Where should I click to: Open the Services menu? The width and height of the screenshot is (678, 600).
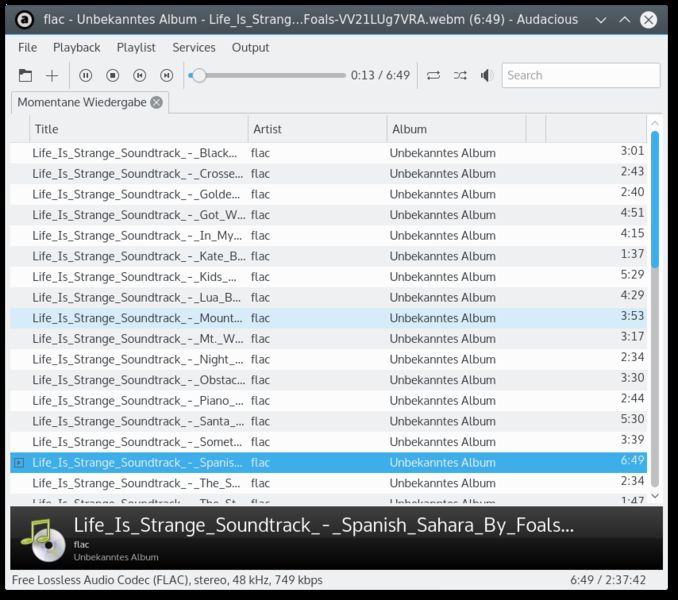(x=194, y=48)
